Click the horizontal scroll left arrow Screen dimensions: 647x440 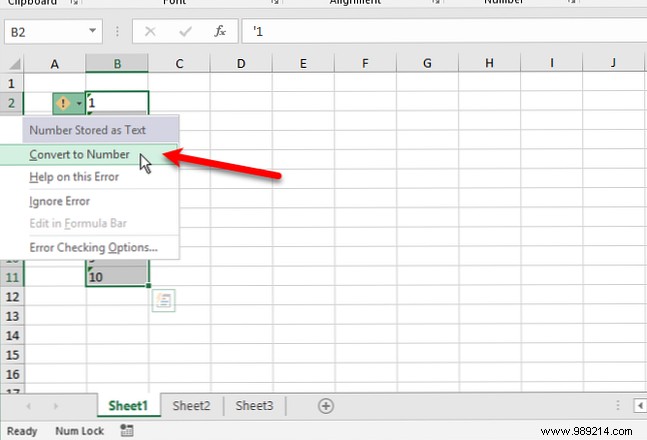(x=640, y=406)
